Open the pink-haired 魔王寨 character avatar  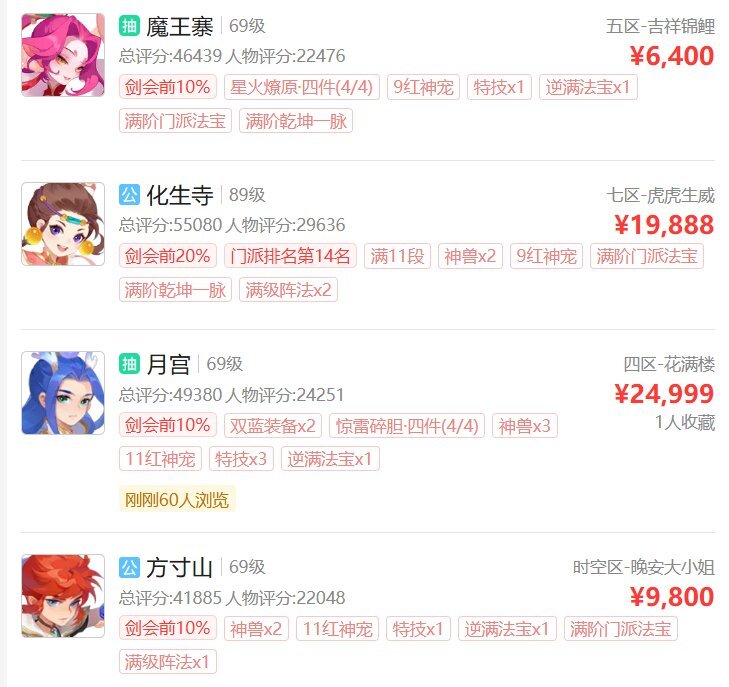[x=63, y=55]
